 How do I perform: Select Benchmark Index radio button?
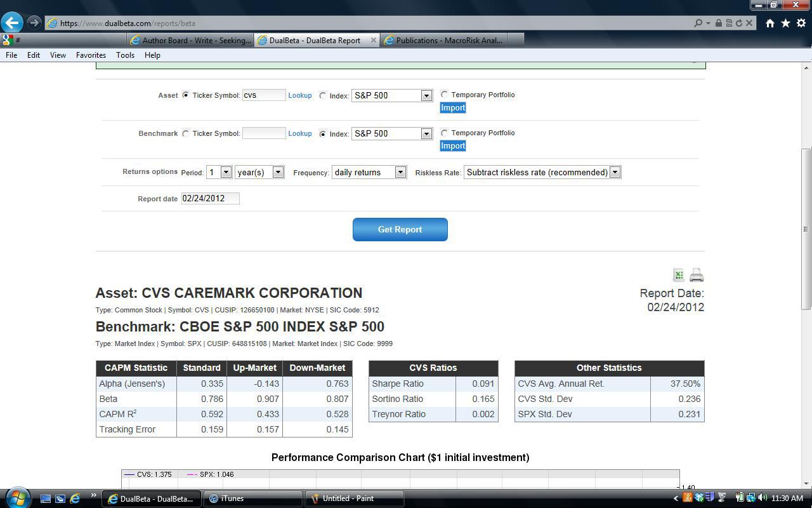(x=323, y=134)
